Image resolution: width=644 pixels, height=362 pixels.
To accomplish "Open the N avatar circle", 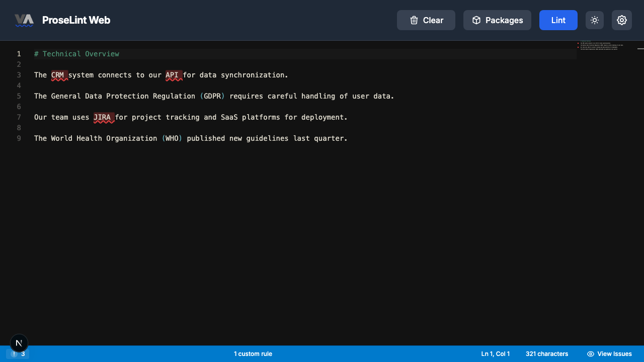I will (x=19, y=343).
